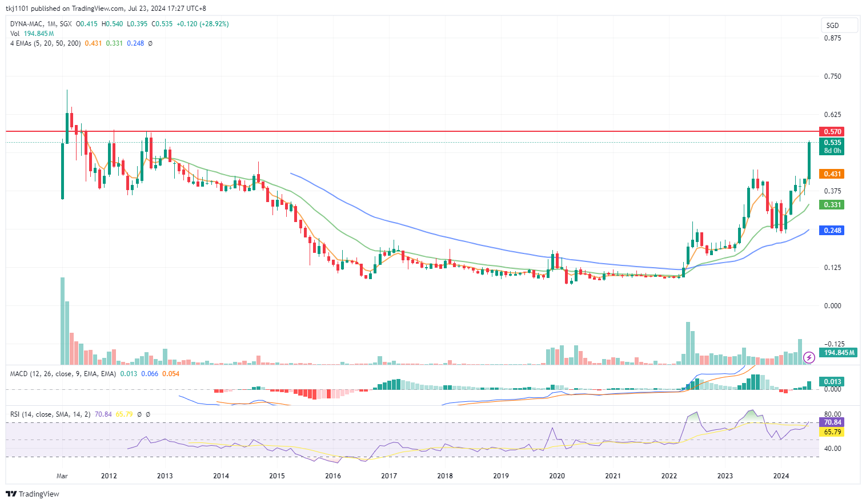Click the Vol indicator legend label
The height and width of the screenshot is (504, 866).
[15, 34]
